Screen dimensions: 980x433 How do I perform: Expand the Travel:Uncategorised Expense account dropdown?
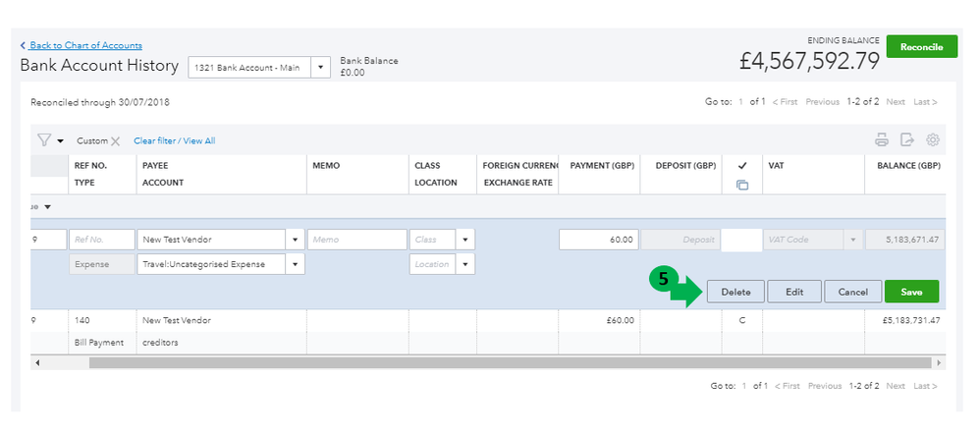[296, 264]
